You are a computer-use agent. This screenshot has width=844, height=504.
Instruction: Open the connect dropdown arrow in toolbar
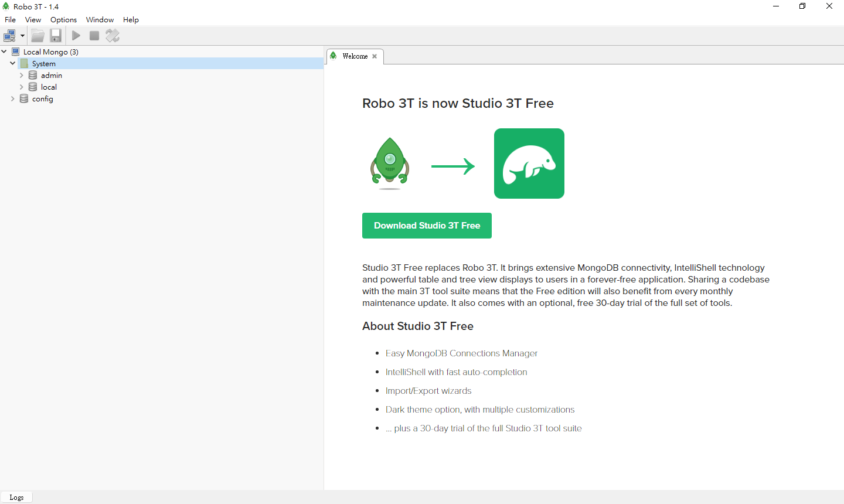click(22, 36)
